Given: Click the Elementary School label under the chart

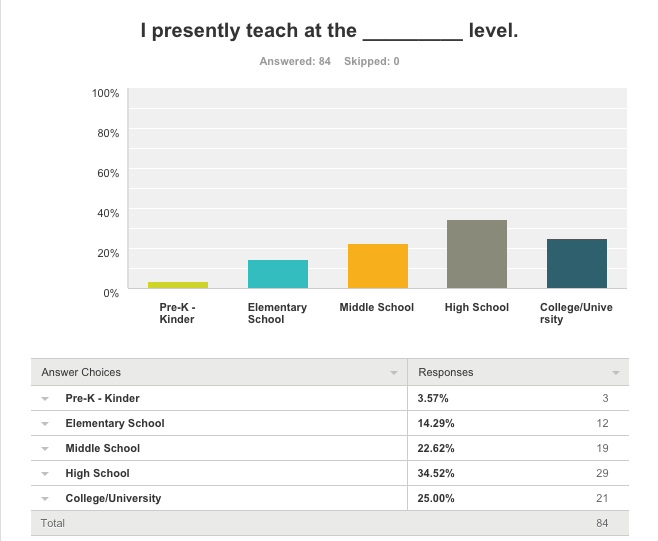Looking at the screenshot, I should (x=277, y=313).
